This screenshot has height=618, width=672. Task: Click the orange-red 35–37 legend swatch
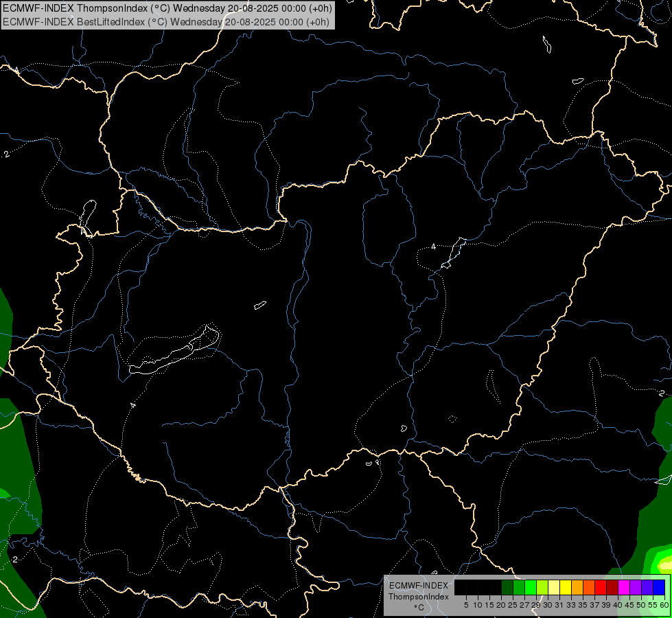coord(589,587)
